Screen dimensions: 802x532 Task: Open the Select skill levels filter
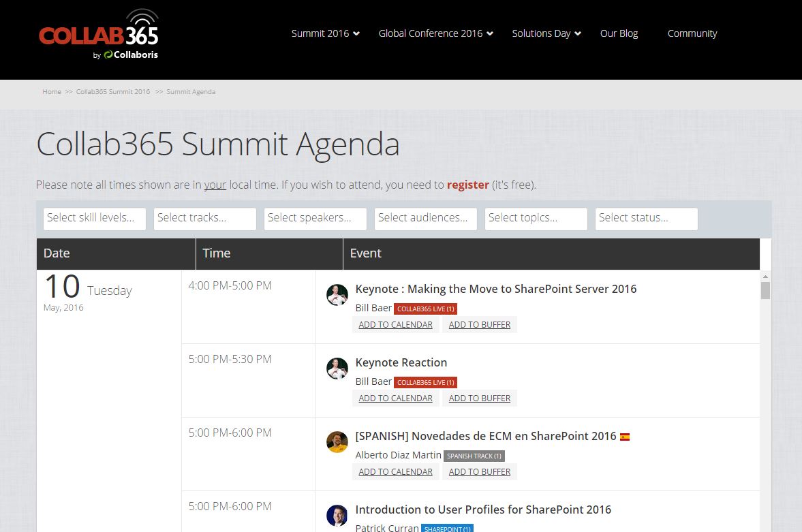(x=95, y=219)
